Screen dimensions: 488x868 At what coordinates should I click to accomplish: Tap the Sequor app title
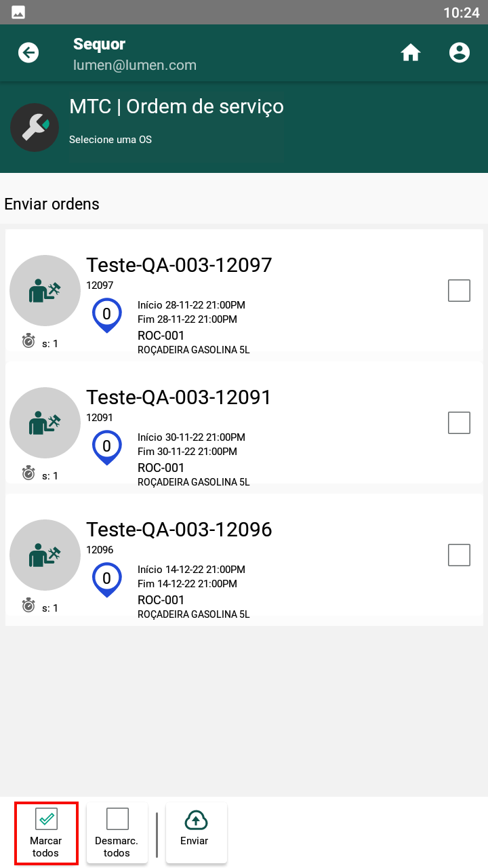tap(100, 44)
